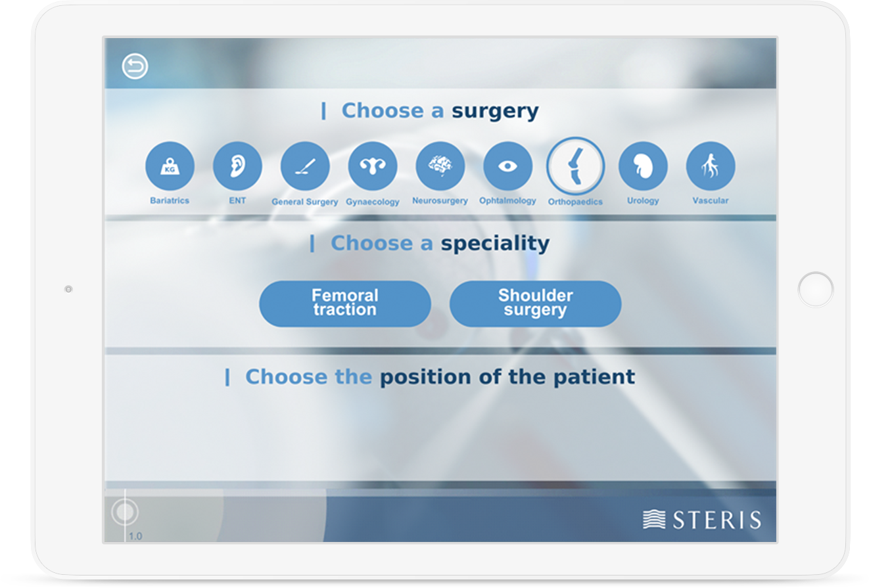Click the Orthopaedics label text
Viewport: 869px width, 588px height.
575,202
